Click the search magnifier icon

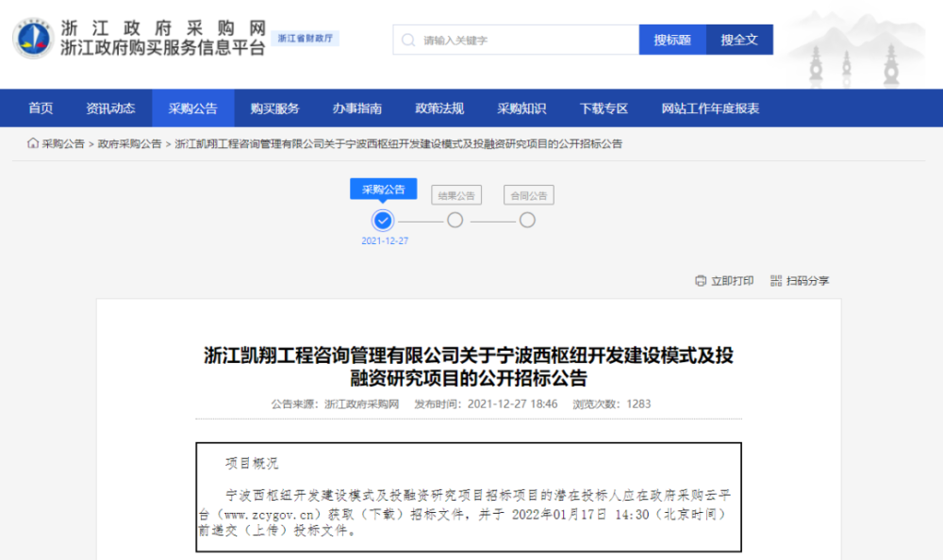[x=408, y=41]
